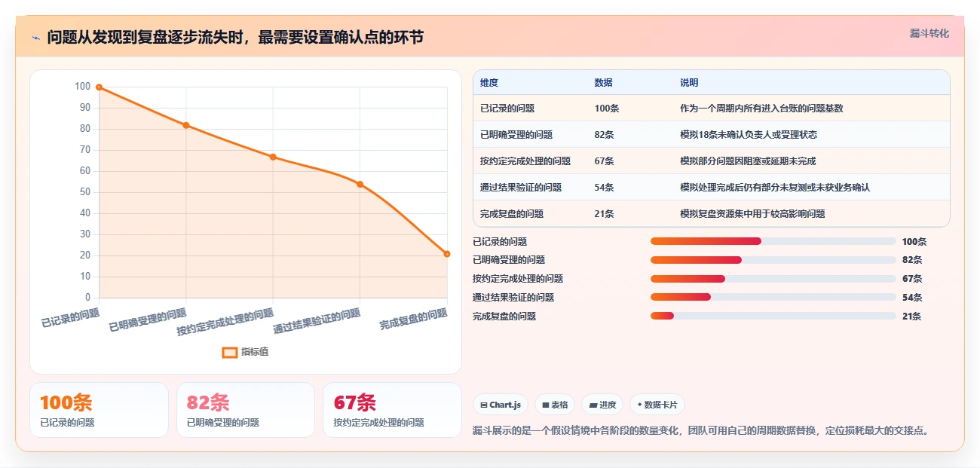Click the 表格 chip
Screen dimensions: 980x468
tap(555, 405)
